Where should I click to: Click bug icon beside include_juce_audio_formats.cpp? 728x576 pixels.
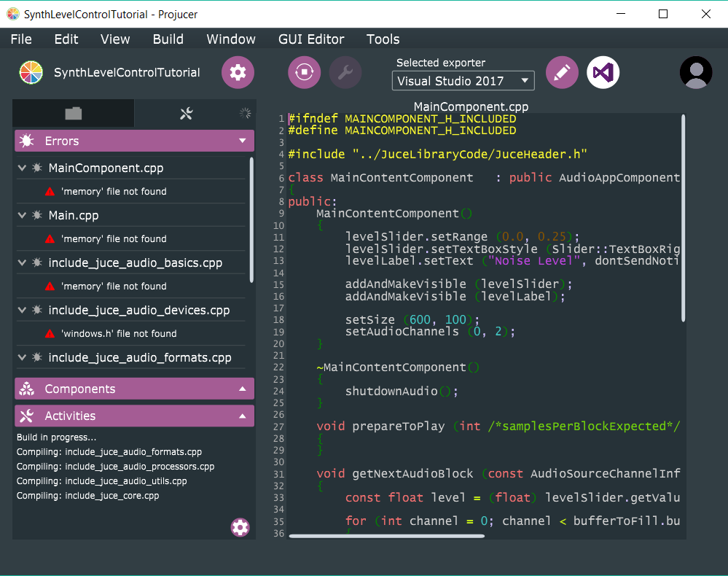point(37,357)
